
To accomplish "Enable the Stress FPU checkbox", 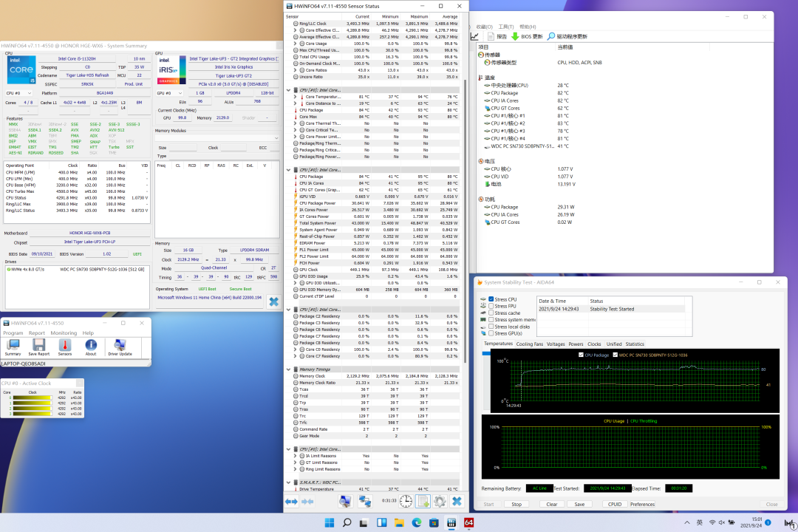I will pyautogui.click(x=491, y=306).
